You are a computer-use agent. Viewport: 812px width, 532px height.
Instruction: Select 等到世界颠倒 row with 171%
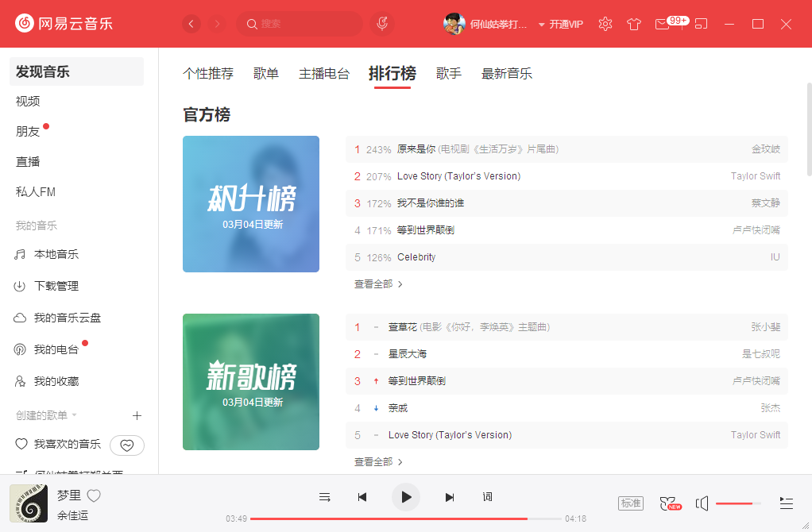tap(566, 229)
